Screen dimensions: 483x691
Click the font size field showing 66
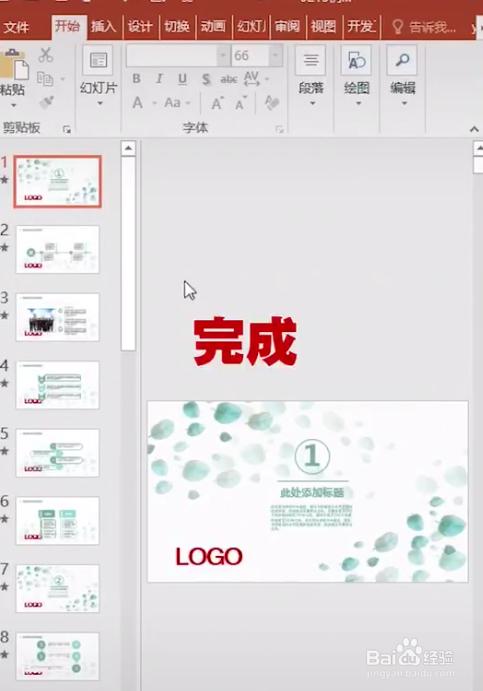[250, 56]
